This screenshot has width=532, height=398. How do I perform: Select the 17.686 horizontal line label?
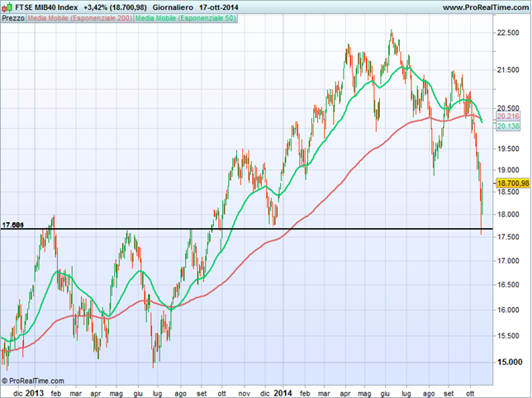12,225
